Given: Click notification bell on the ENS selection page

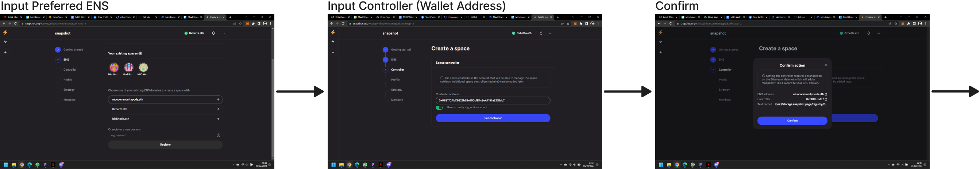Looking at the screenshot, I should [x=213, y=33].
